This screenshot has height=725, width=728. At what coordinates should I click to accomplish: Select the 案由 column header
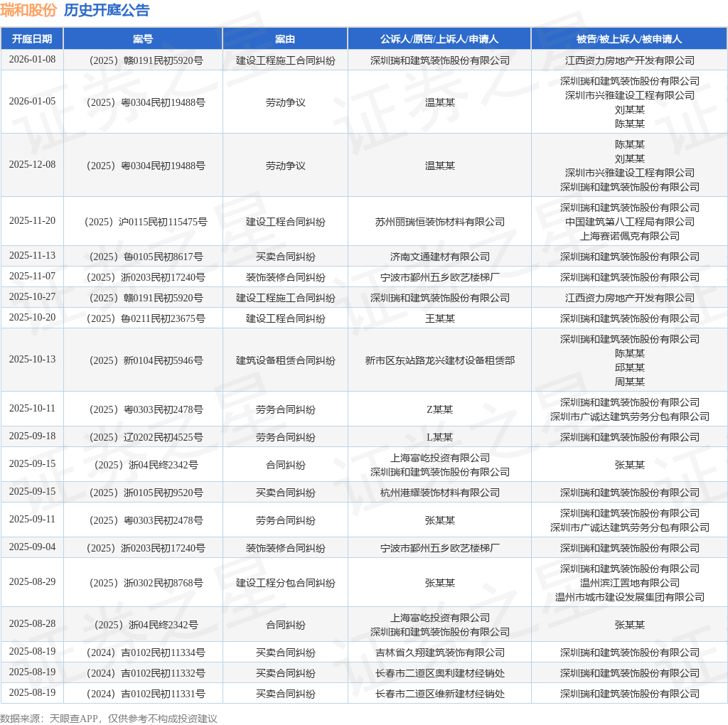tap(285, 39)
